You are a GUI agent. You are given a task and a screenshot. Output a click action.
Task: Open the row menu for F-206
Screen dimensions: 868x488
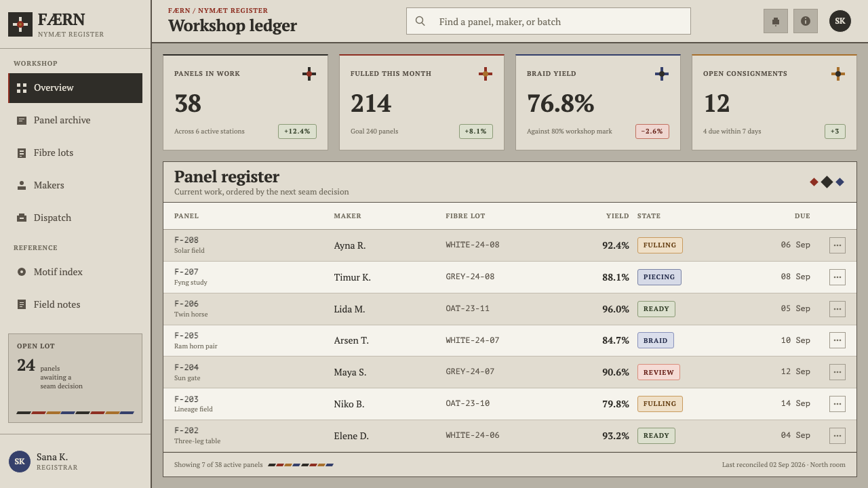click(x=837, y=309)
